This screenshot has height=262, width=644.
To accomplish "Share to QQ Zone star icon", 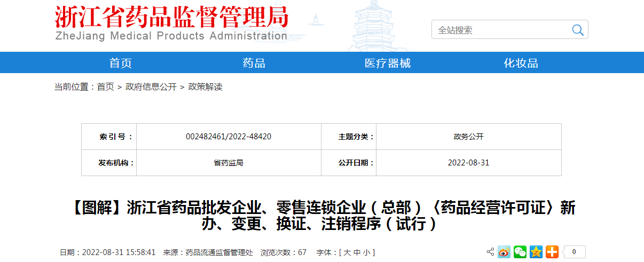I will 536,252.
